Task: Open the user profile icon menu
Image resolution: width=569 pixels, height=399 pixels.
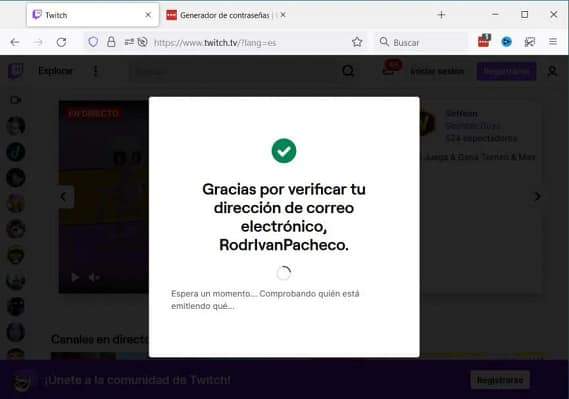Action: tap(552, 71)
